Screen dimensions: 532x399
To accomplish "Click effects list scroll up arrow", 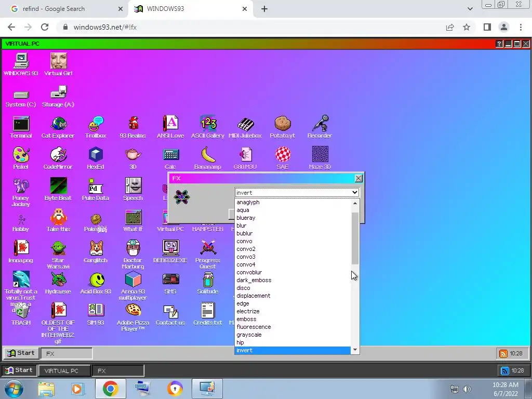I will point(355,203).
